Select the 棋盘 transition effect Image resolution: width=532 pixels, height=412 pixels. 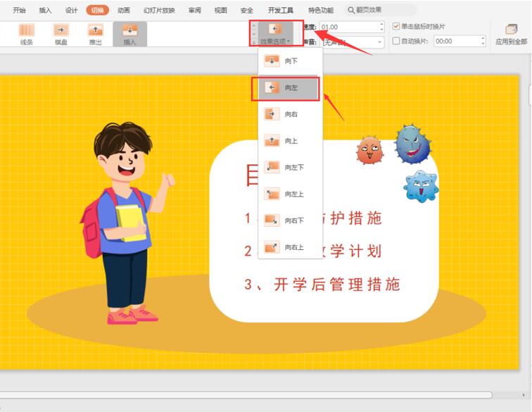[61, 34]
